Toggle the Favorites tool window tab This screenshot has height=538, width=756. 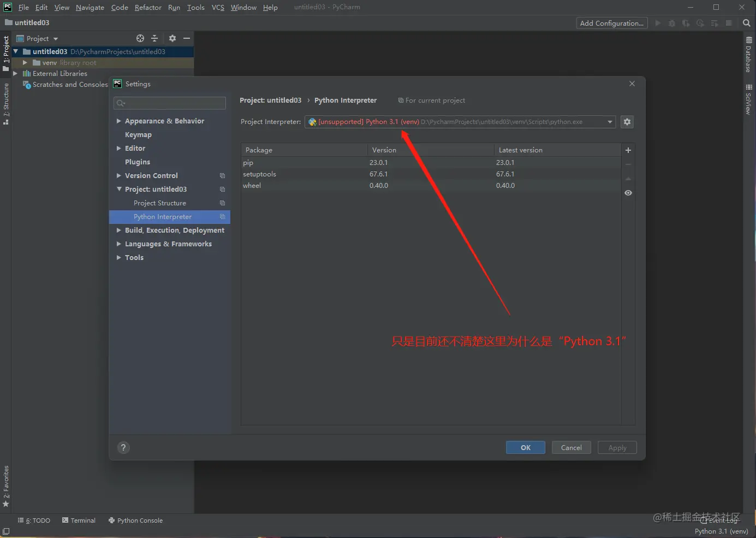pyautogui.click(x=6, y=486)
